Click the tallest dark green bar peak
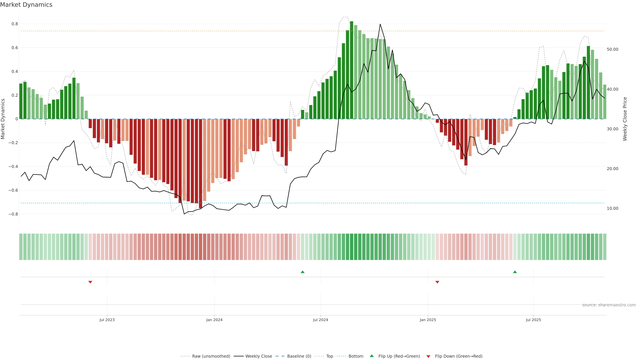 pos(352,22)
